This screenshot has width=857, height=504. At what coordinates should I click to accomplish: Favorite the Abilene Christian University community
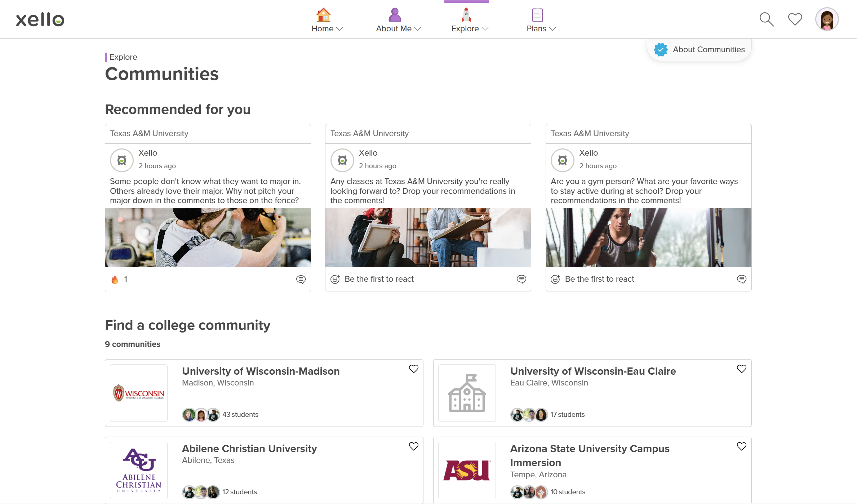(413, 446)
